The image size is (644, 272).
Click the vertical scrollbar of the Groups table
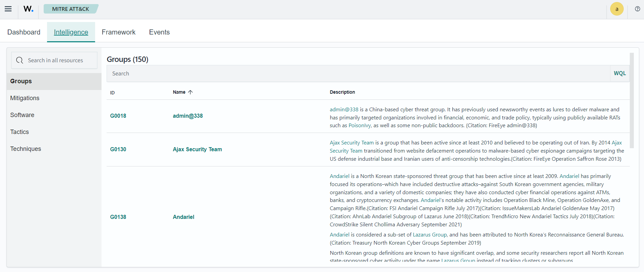coord(632,100)
